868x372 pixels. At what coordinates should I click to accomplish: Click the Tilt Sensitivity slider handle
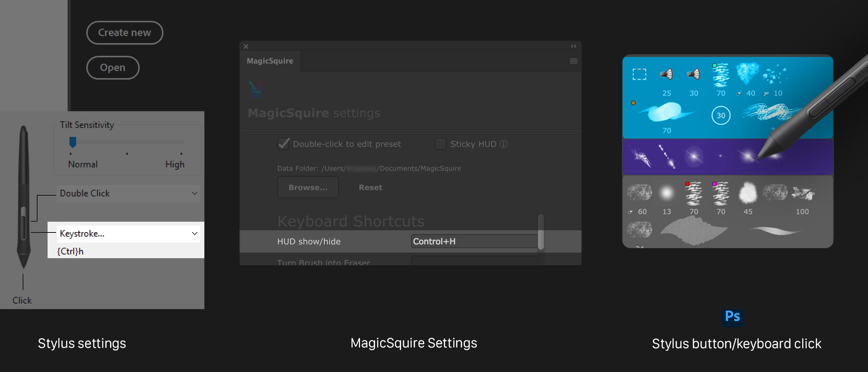(x=73, y=142)
